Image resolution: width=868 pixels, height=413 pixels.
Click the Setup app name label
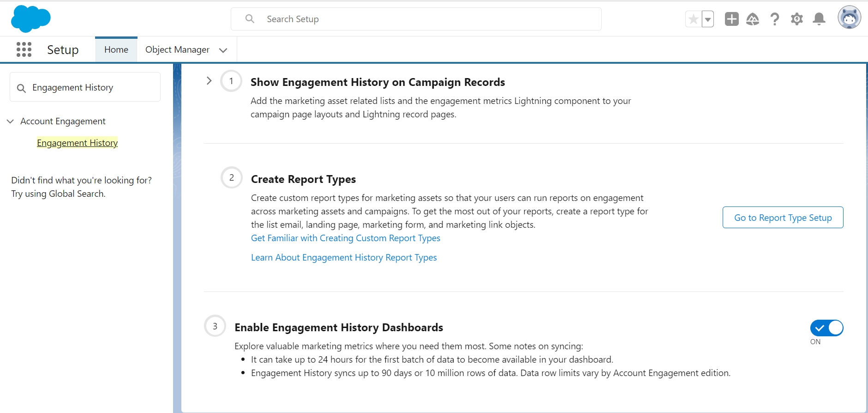click(x=63, y=49)
